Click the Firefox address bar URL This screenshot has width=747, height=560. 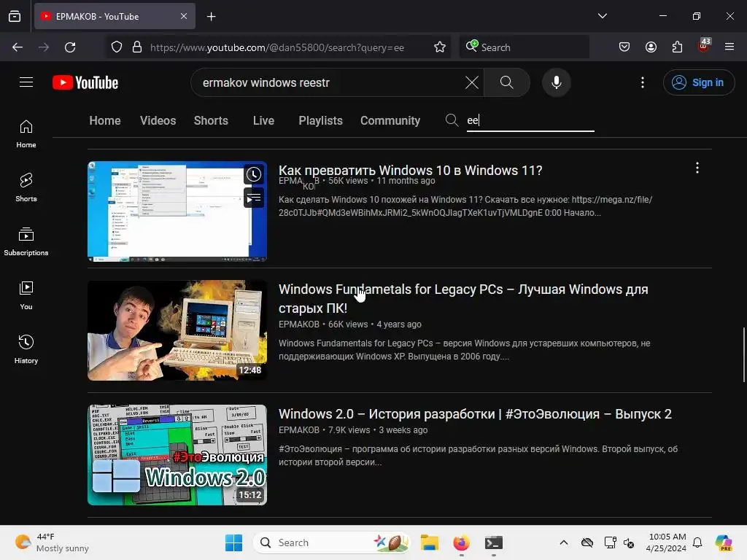276,47
